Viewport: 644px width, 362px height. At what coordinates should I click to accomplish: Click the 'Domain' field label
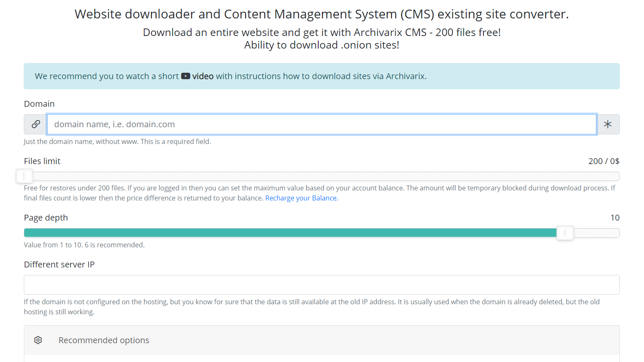click(39, 104)
